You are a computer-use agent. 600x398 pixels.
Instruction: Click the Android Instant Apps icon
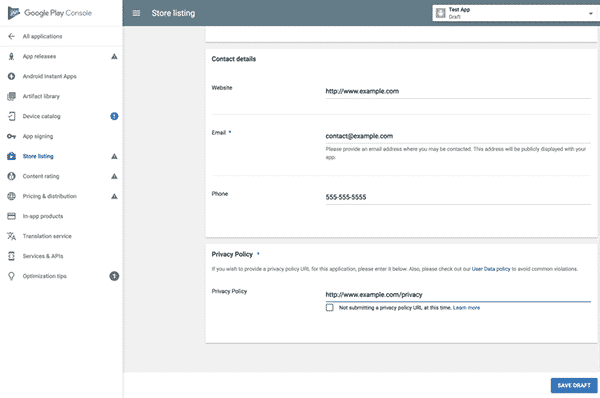point(11,77)
